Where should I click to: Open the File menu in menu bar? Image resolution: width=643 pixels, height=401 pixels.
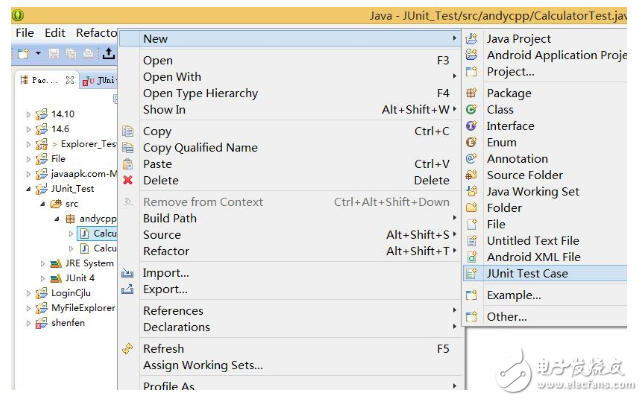(24, 33)
